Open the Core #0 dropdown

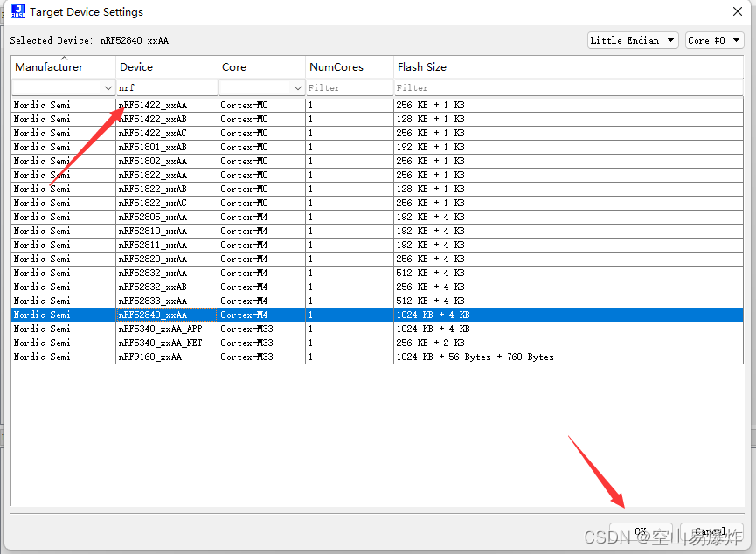(714, 40)
